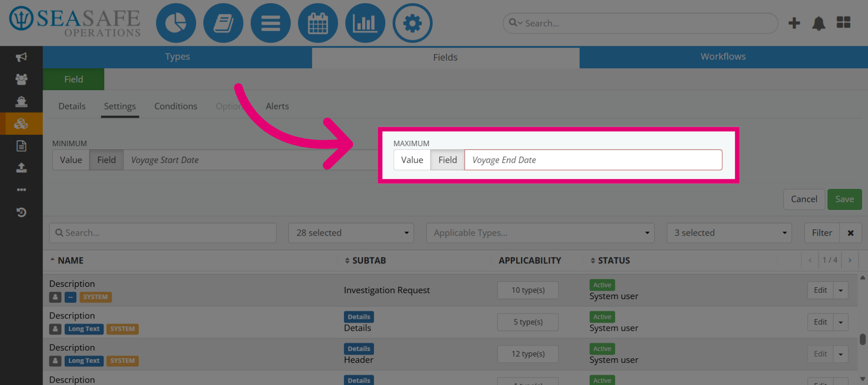
Task: Open the Details sub-tab
Action: [x=72, y=106]
